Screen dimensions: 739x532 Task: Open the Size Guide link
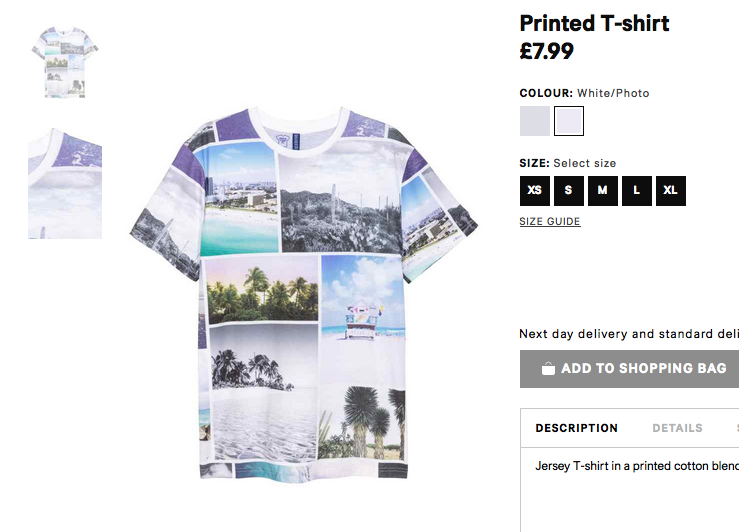click(x=550, y=221)
